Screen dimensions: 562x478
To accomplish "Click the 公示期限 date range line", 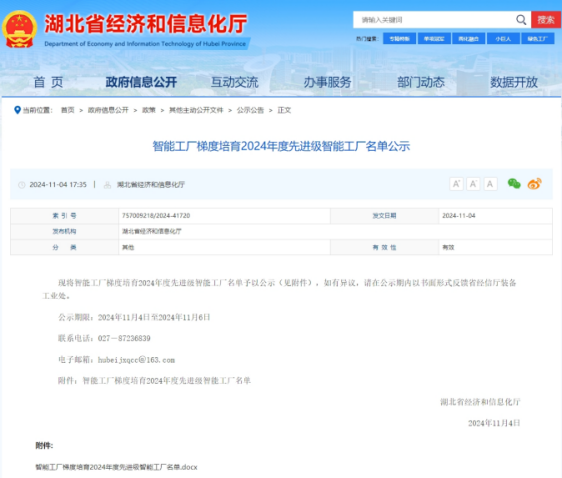I will [134, 317].
